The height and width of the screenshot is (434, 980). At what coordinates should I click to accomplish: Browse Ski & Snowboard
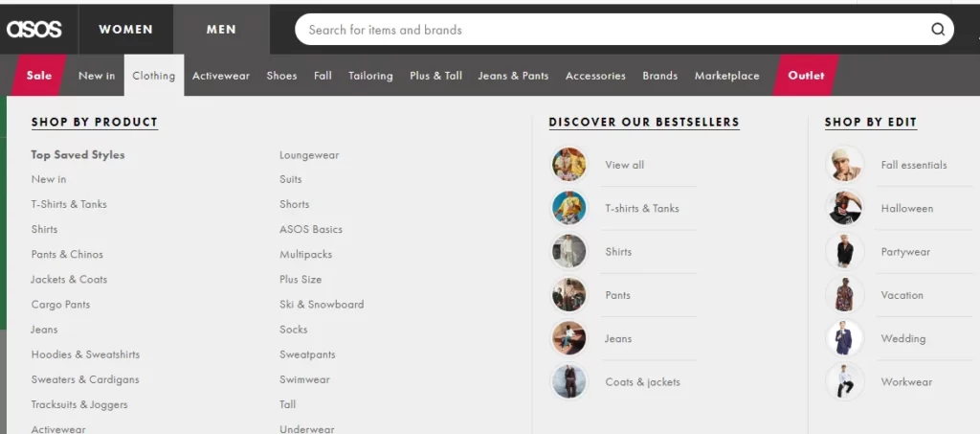tap(322, 305)
